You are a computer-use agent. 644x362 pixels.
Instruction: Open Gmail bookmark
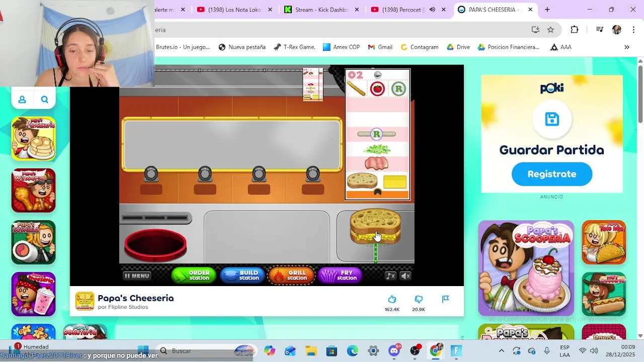coord(380,47)
